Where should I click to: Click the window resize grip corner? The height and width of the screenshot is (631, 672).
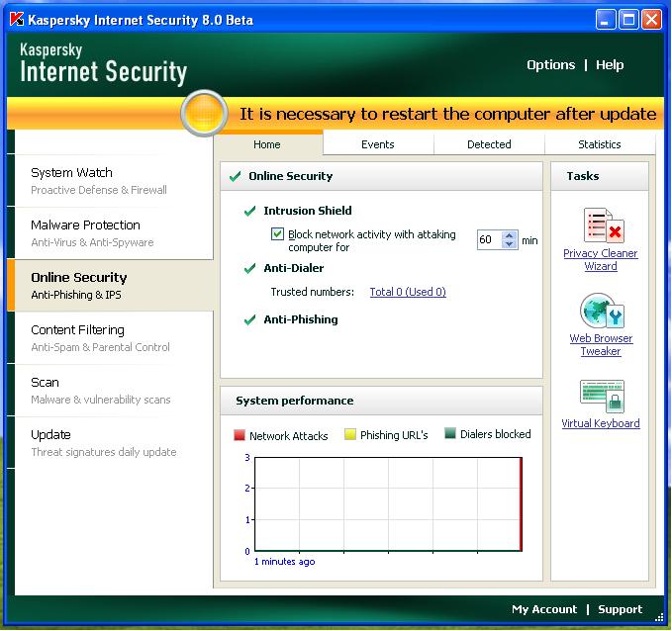coord(659,617)
